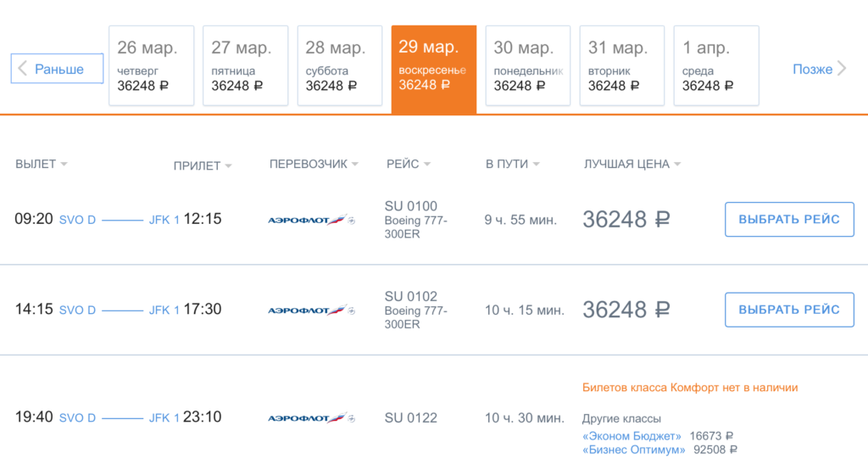868x470 pixels.
Task: Select the 27 мар. пятница date tab
Action: [245, 65]
